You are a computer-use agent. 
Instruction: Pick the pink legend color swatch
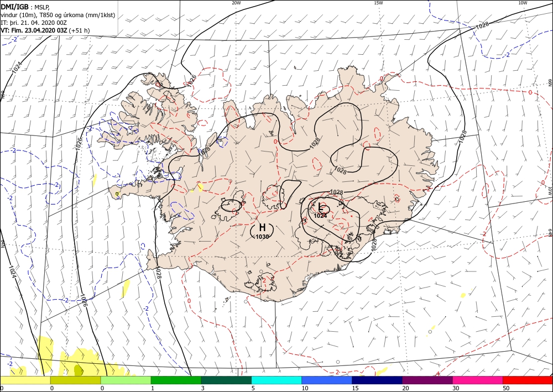coord(478,380)
